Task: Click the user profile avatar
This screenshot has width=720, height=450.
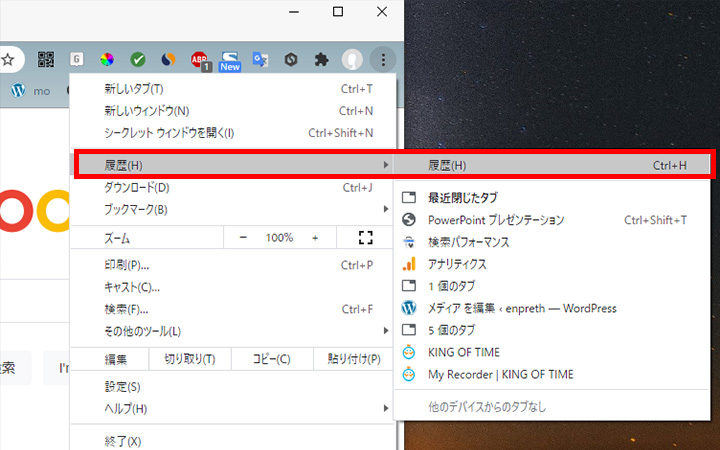Action: 352,59
